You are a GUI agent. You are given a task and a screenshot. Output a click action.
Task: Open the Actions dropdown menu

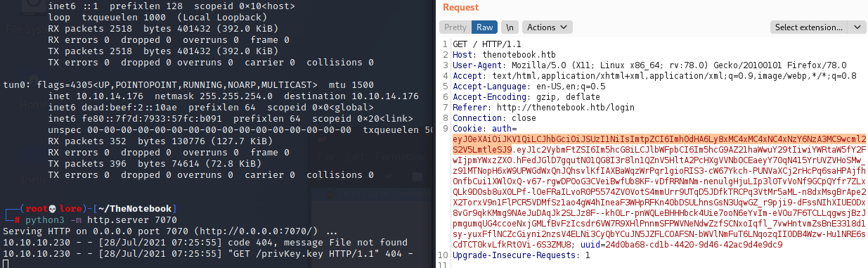(x=546, y=27)
